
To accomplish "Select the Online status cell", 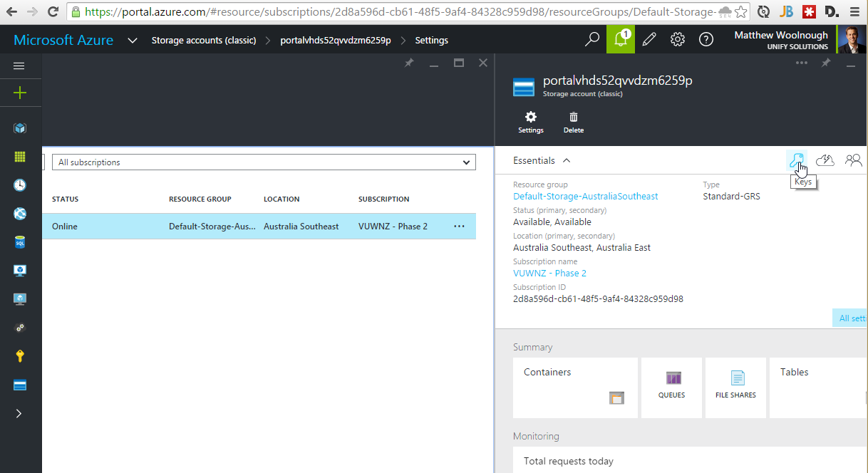I will tap(65, 227).
